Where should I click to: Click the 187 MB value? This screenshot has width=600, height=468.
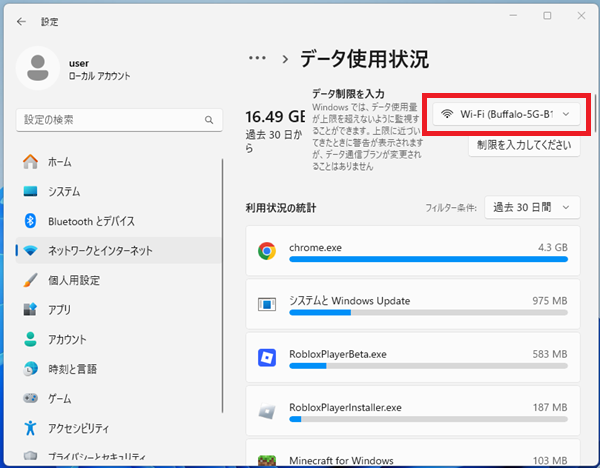point(550,408)
